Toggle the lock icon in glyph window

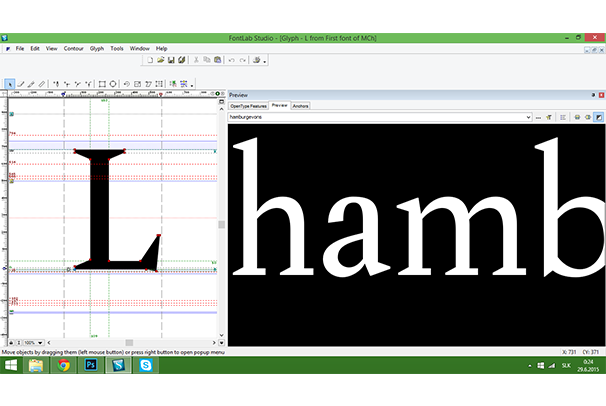pyautogui.click(x=11, y=341)
